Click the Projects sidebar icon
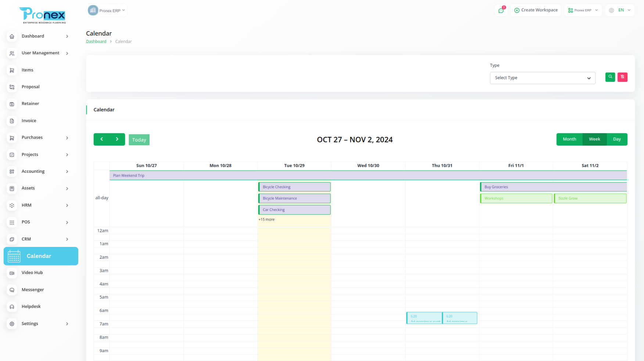Image resolution: width=644 pixels, height=361 pixels. click(x=12, y=154)
